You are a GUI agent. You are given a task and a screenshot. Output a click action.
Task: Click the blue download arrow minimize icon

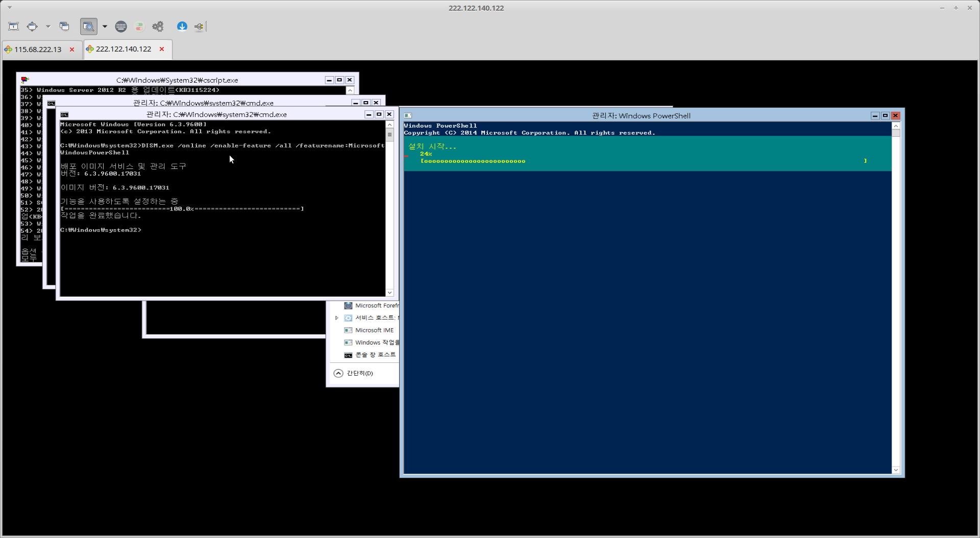(182, 27)
